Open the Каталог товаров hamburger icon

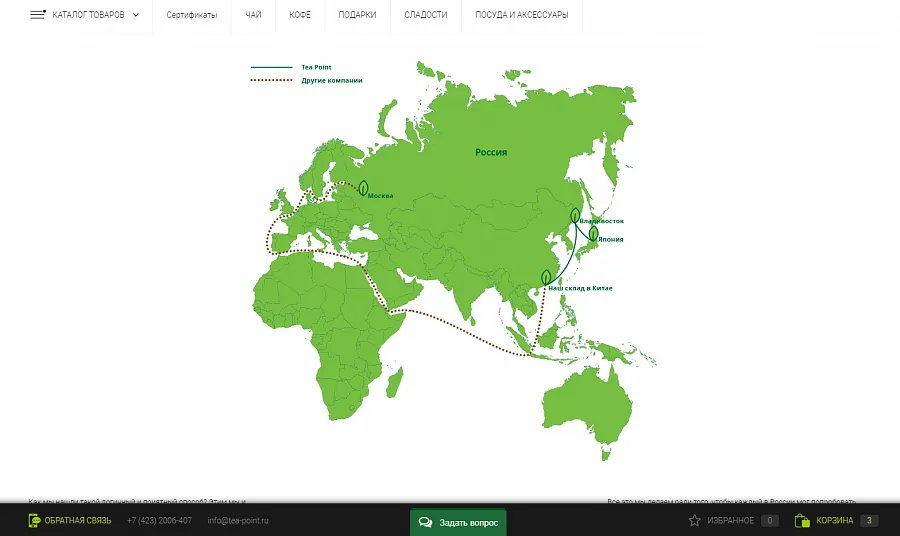(38, 14)
